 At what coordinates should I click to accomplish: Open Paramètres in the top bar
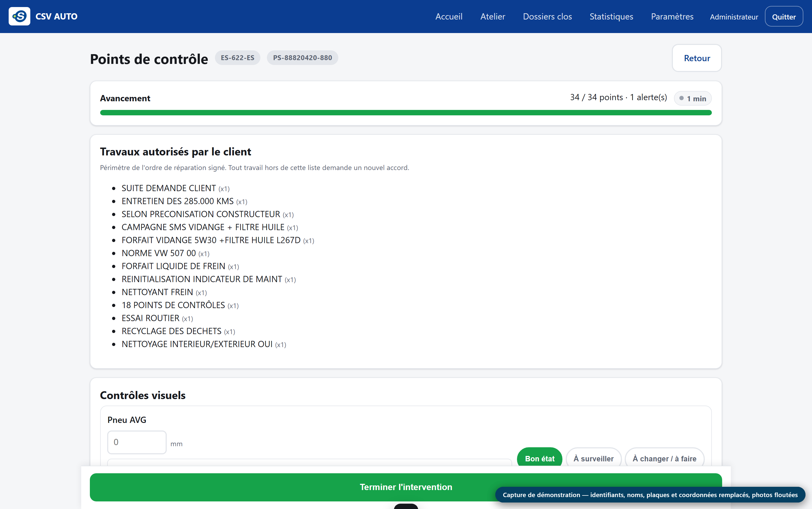tap(672, 17)
